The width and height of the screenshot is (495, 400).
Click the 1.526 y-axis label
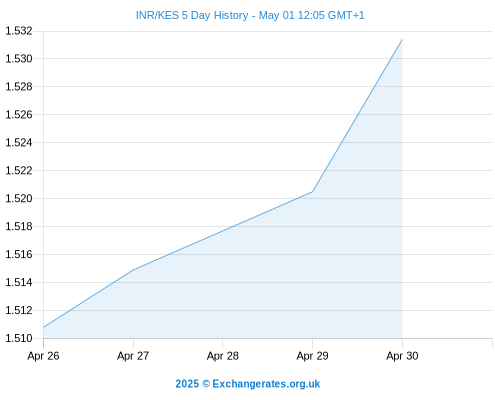[x=19, y=115]
